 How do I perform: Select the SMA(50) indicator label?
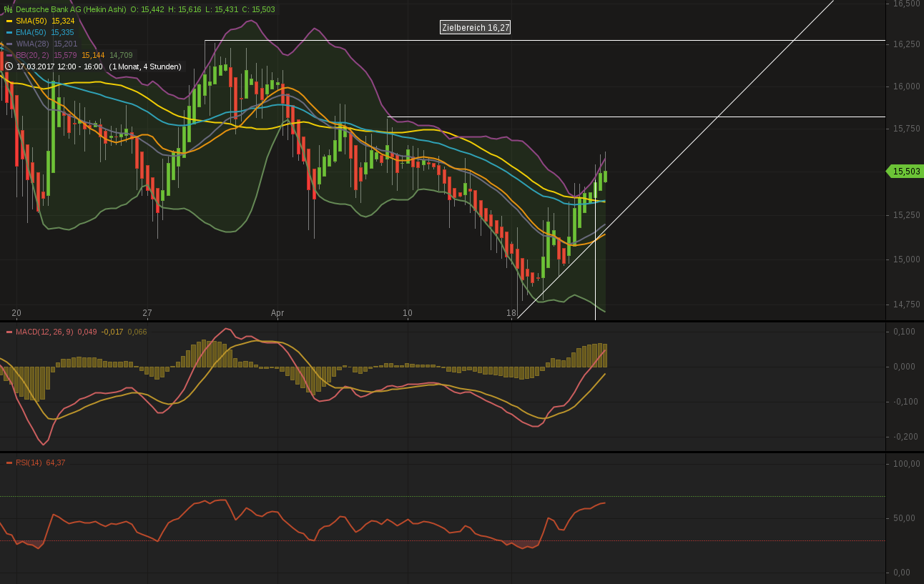click(x=31, y=21)
